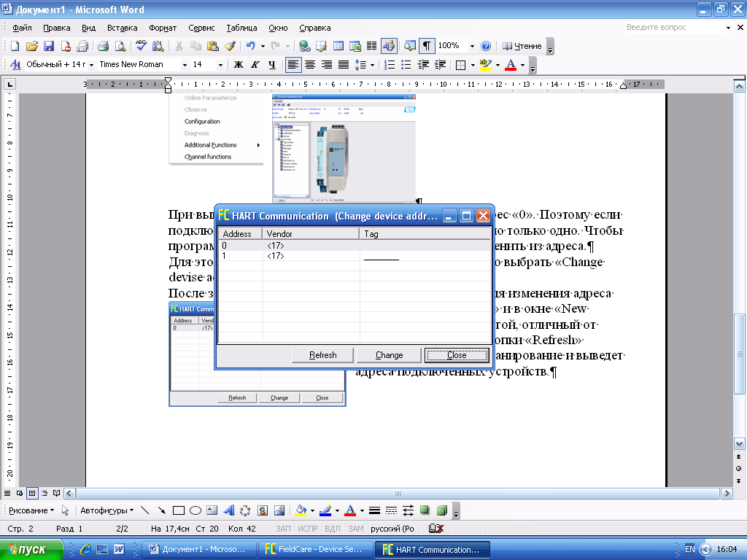Image resolution: width=747 pixels, height=560 pixels.
Task: Undo the last action
Action: (x=251, y=46)
